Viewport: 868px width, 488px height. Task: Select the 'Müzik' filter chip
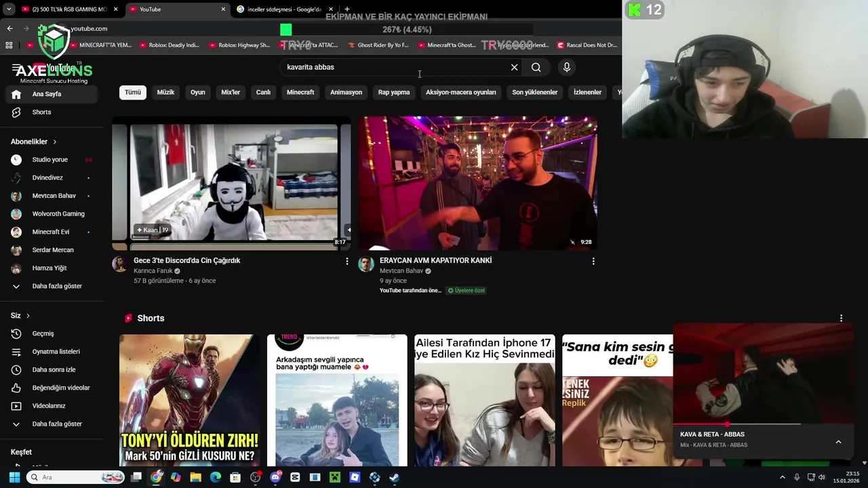point(165,92)
